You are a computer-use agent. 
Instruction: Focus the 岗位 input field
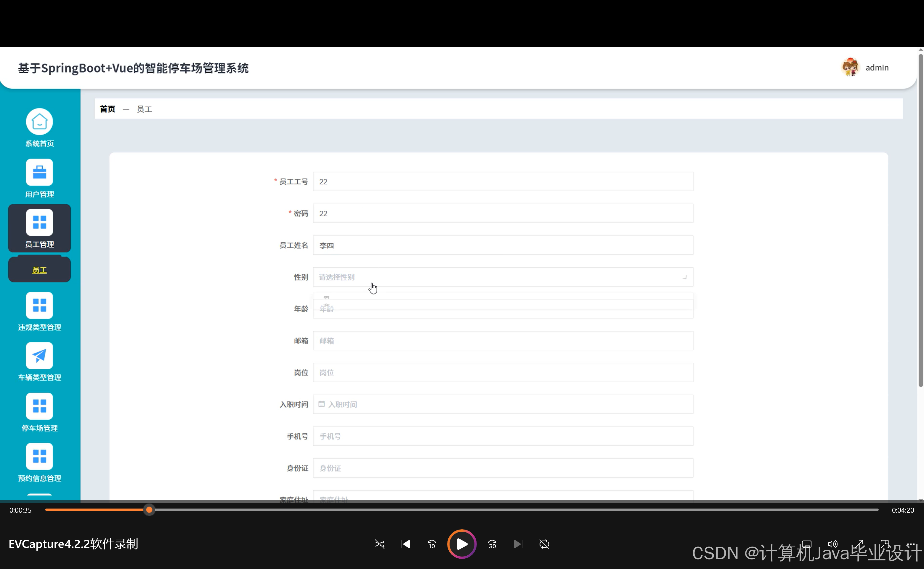click(503, 373)
